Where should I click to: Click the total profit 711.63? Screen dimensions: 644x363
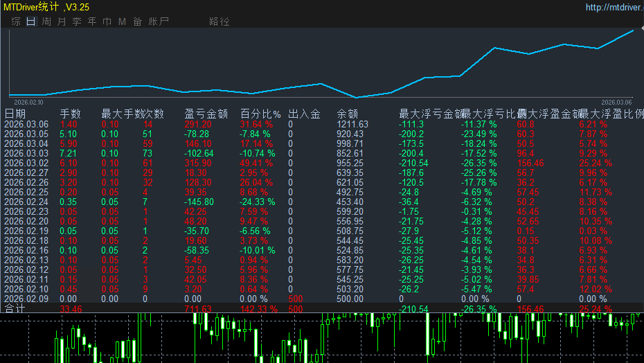click(198, 309)
